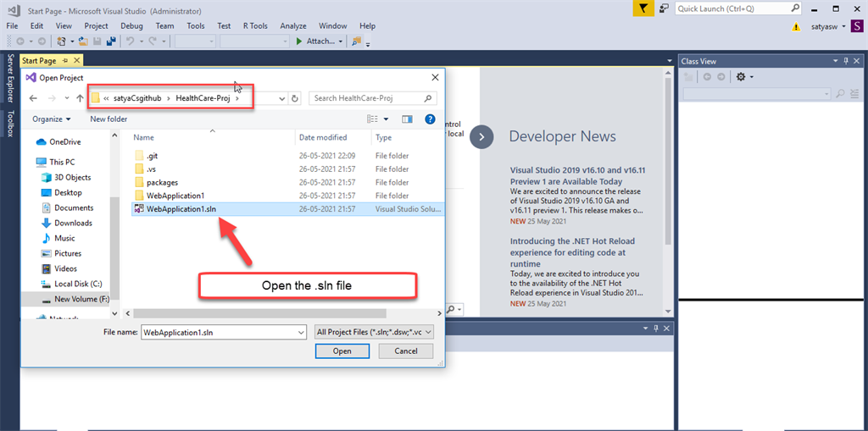Select OneDrive in the navigation pane
This screenshot has width=868, height=431.
click(58, 141)
